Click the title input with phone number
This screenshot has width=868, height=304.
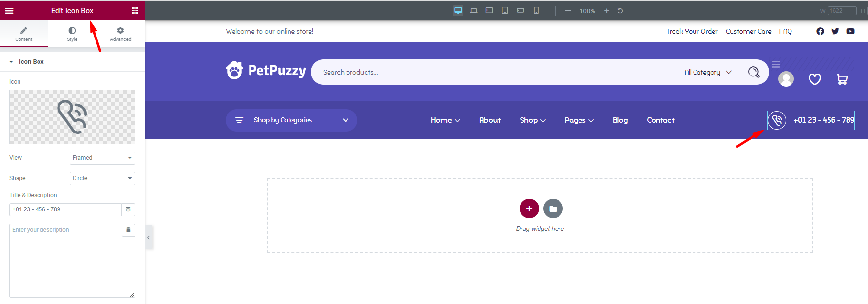coord(65,209)
